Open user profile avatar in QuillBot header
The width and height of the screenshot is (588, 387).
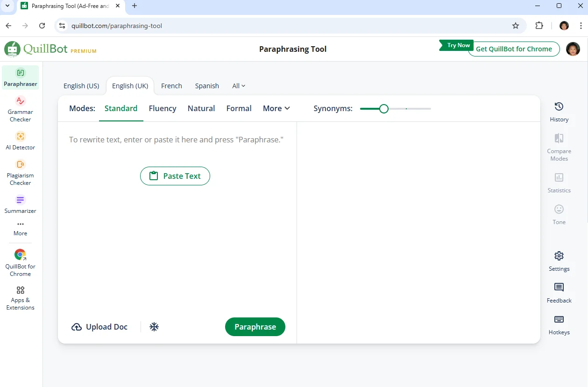[573, 49]
